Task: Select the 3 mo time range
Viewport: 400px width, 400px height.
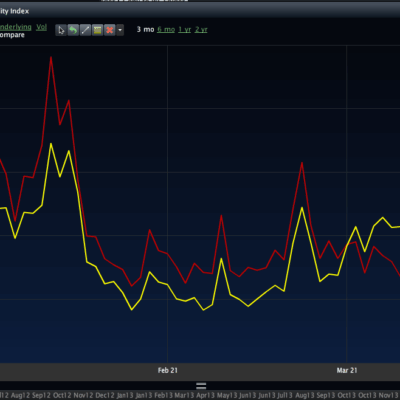Action: (x=145, y=29)
